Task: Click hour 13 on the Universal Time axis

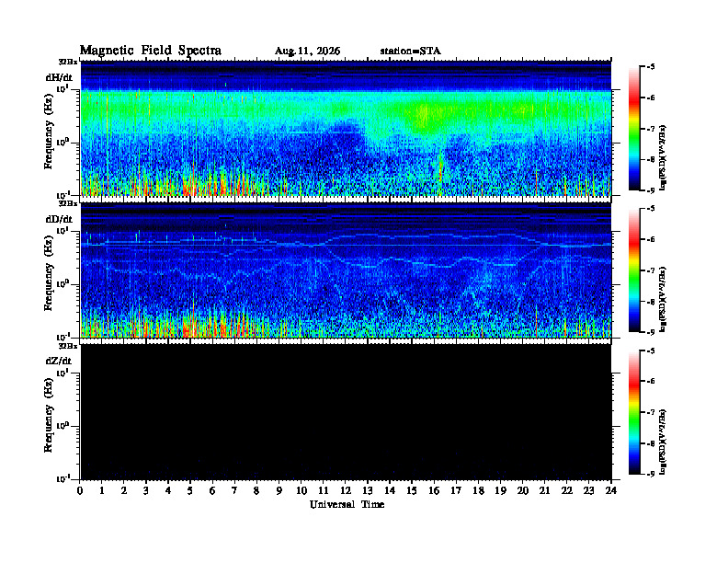Action: pos(368,491)
